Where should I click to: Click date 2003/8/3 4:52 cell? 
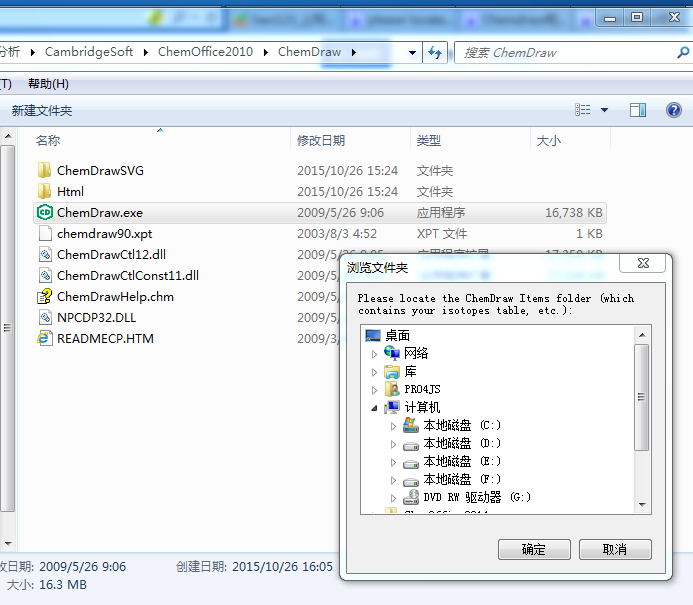pyautogui.click(x=337, y=233)
